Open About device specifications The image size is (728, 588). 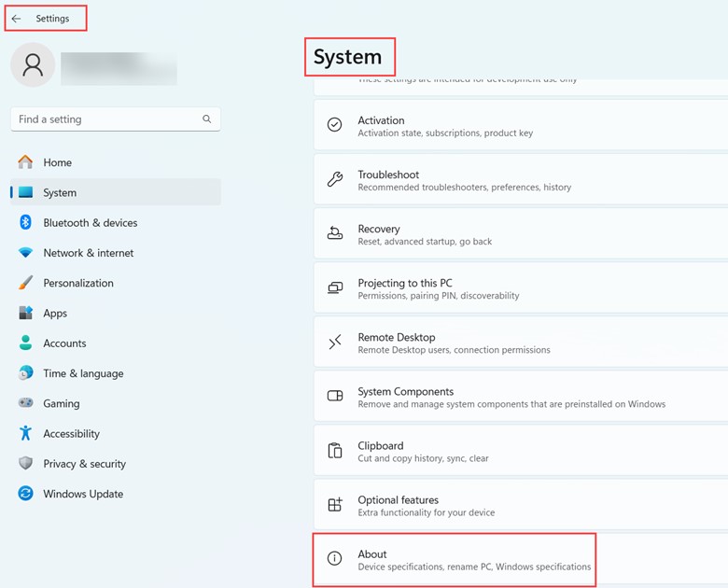(x=521, y=559)
